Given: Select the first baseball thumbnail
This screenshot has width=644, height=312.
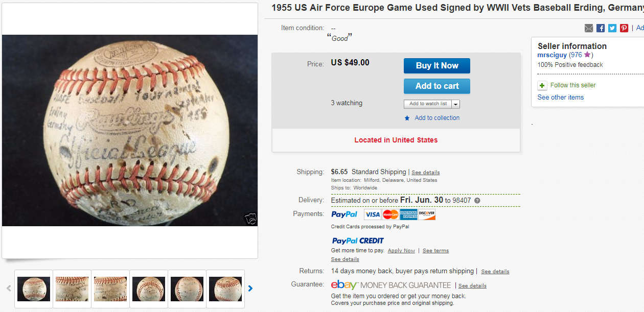Looking at the screenshot, I should [34, 289].
